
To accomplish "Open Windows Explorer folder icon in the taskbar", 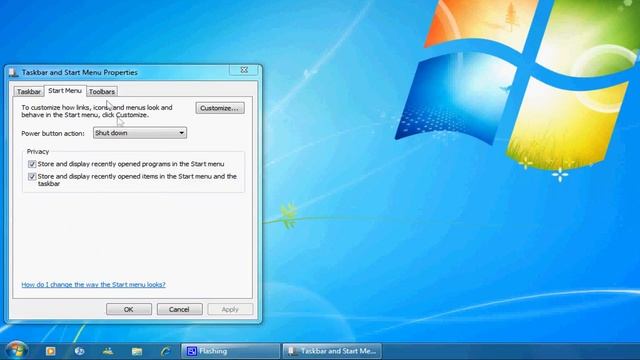I will click(137, 351).
